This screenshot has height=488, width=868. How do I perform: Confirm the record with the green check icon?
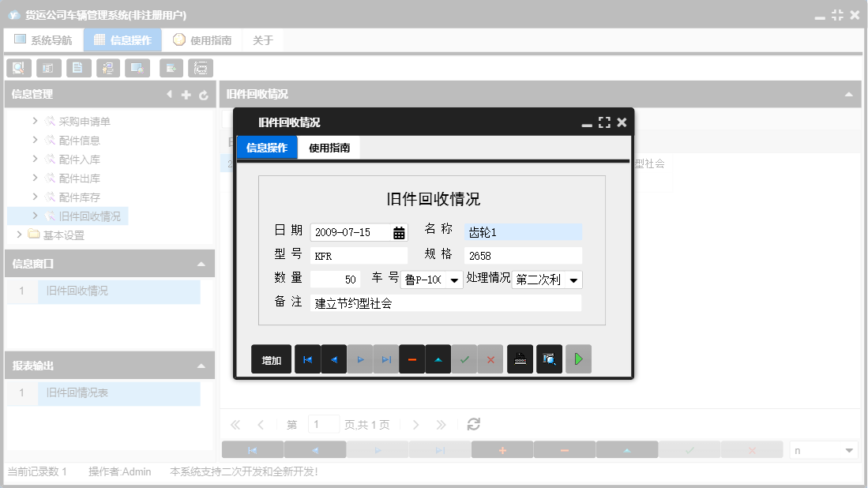[x=464, y=358]
